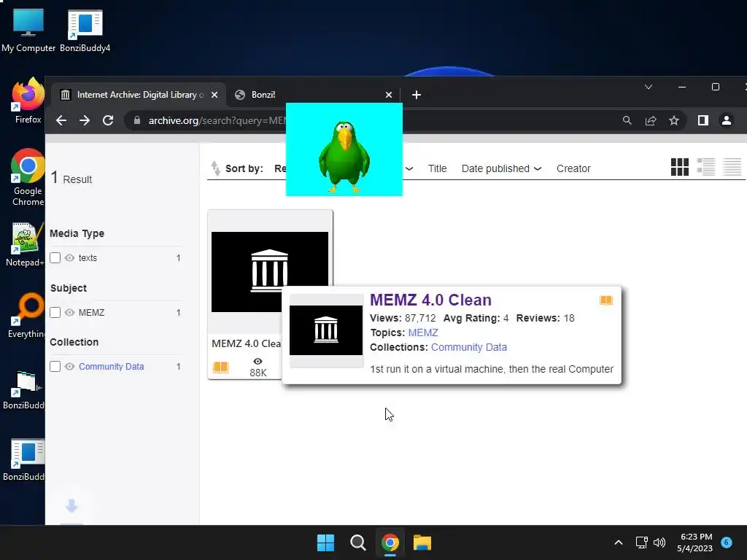Sort results by Title
This screenshot has height=560, width=747.
click(x=438, y=168)
